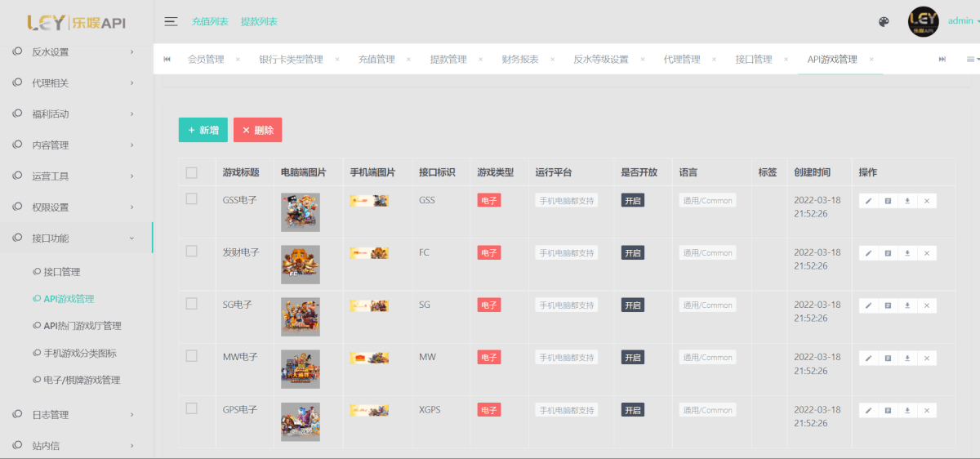The width and height of the screenshot is (980, 459).
Task: Toggle the select-all checkbox in the table header
Action: (191, 172)
